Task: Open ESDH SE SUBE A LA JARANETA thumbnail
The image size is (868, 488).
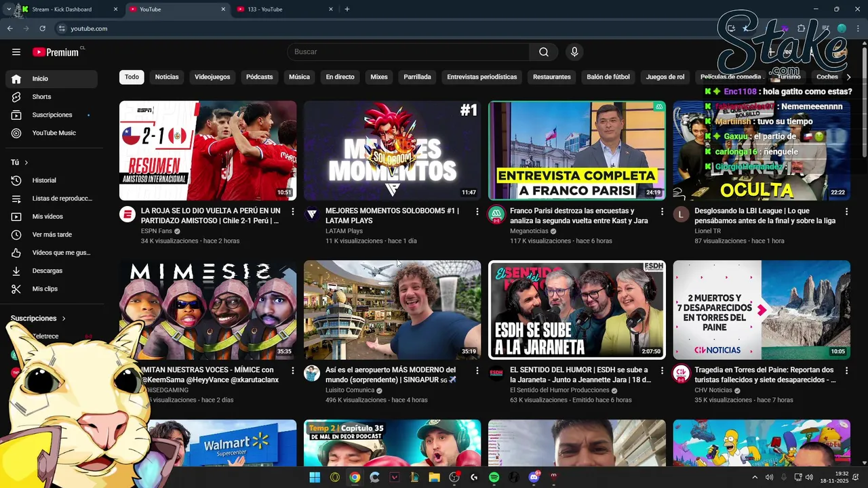Action: [x=577, y=310]
